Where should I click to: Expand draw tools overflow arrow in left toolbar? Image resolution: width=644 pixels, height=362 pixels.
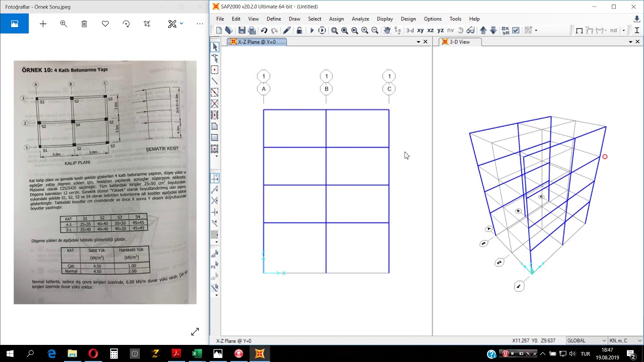[216, 156]
